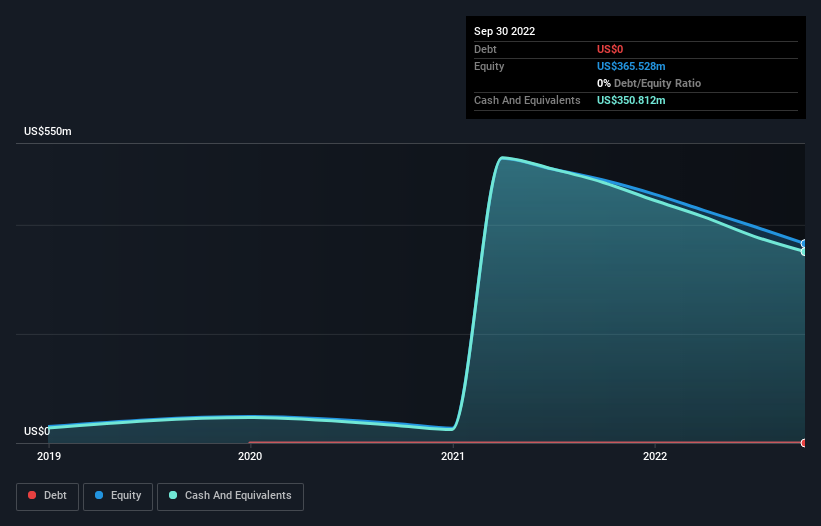The image size is (821, 526).
Task: Click Cash And Equivalents label in tooltip
Action: click(x=527, y=100)
